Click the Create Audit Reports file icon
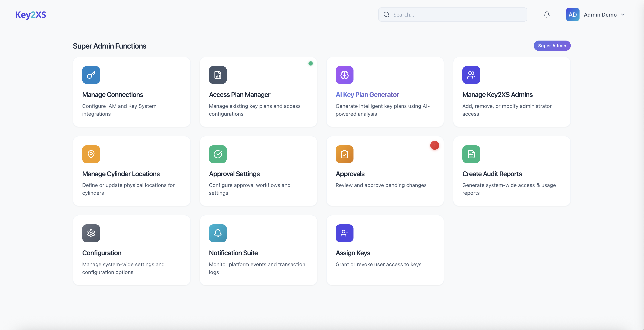The image size is (644, 330). tap(471, 154)
